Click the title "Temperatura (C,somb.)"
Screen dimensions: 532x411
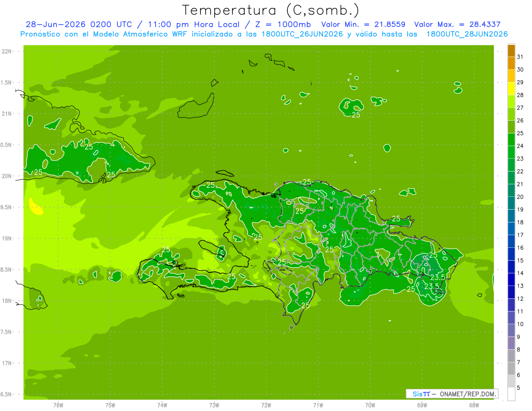click(271, 10)
